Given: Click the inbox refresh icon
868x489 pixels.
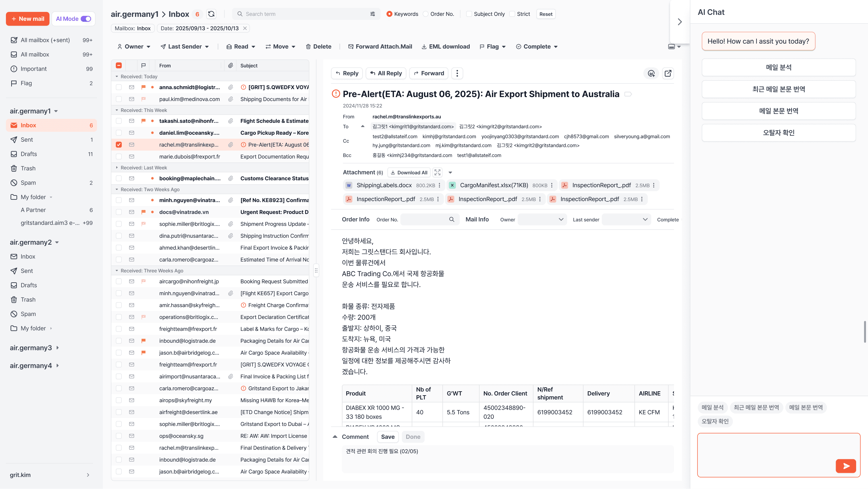Looking at the screenshot, I should pyautogui.click(x=211, y=14).
